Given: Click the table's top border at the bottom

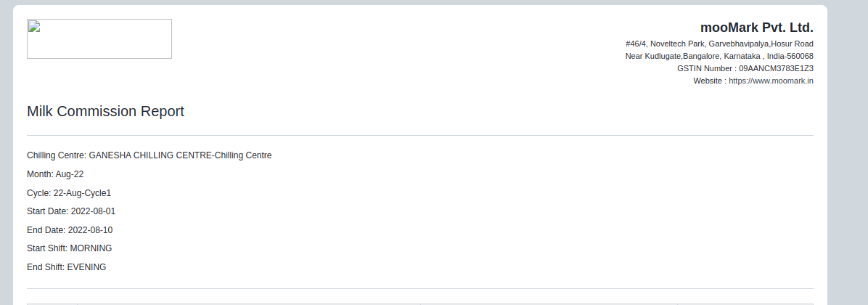Looking at the screenshot, I should point(420,304).
